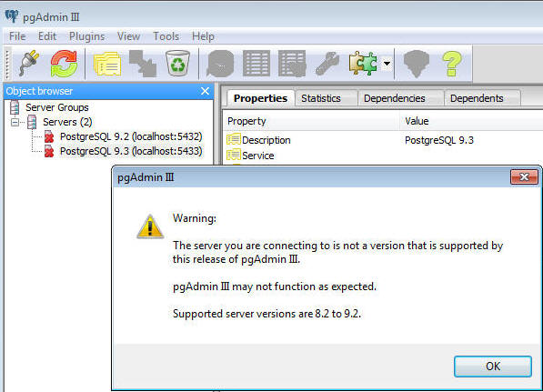Click the Add server connection plug icon

[29, 64]
